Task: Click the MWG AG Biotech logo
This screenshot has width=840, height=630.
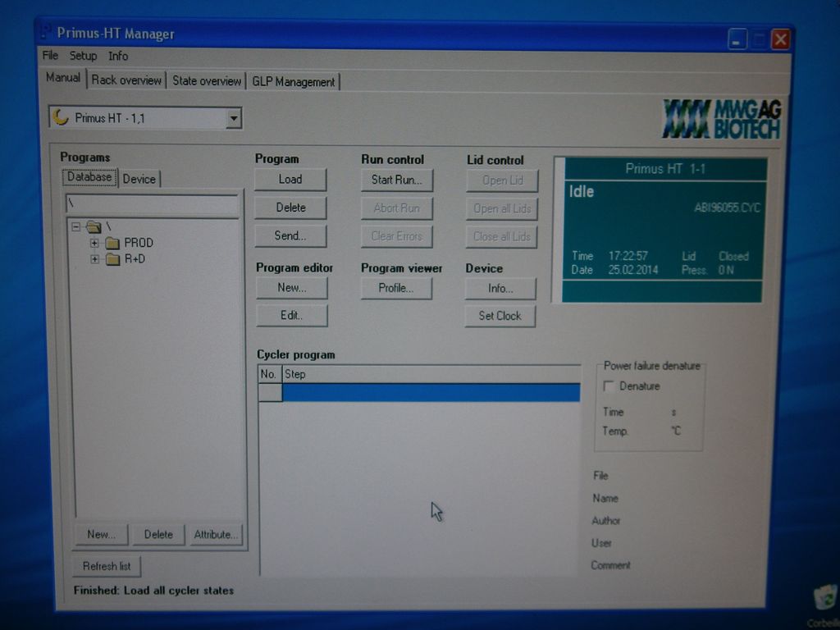Action: pyautogui.click(x=721, y=119)
